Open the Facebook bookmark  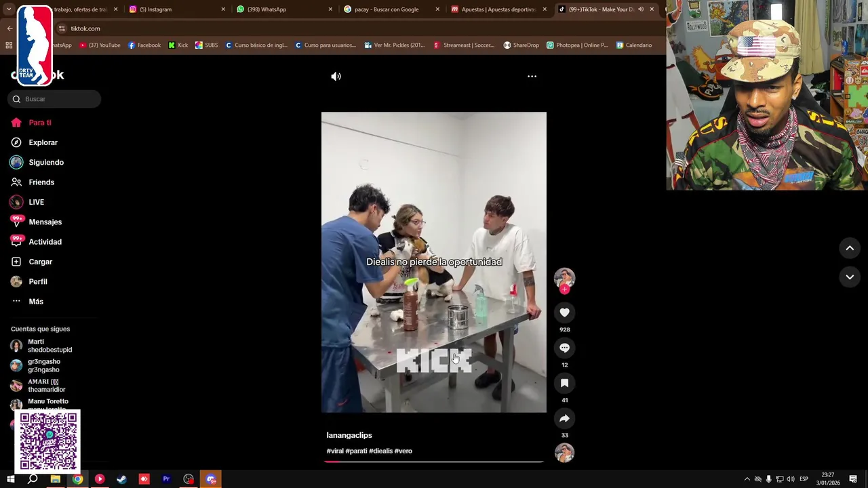coord(144,45)
